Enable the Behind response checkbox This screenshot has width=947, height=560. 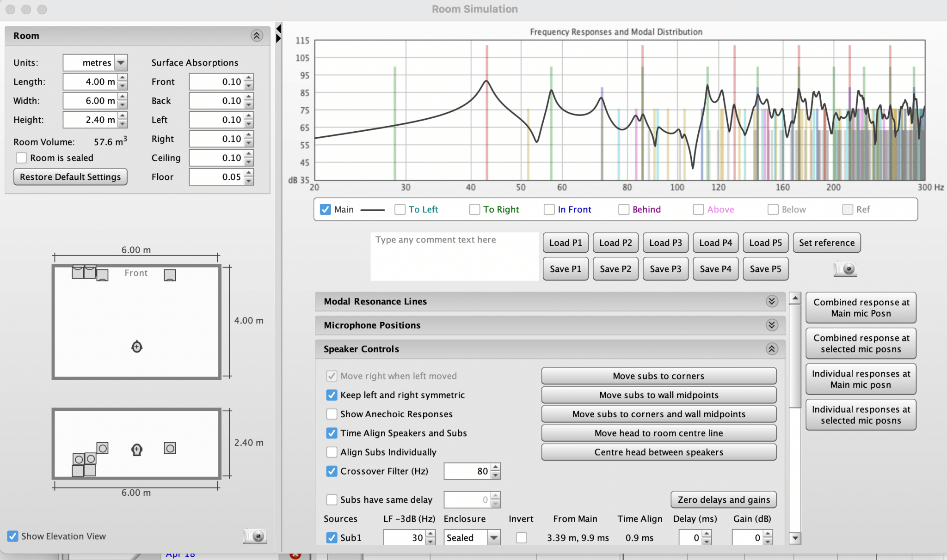(624, 209)
